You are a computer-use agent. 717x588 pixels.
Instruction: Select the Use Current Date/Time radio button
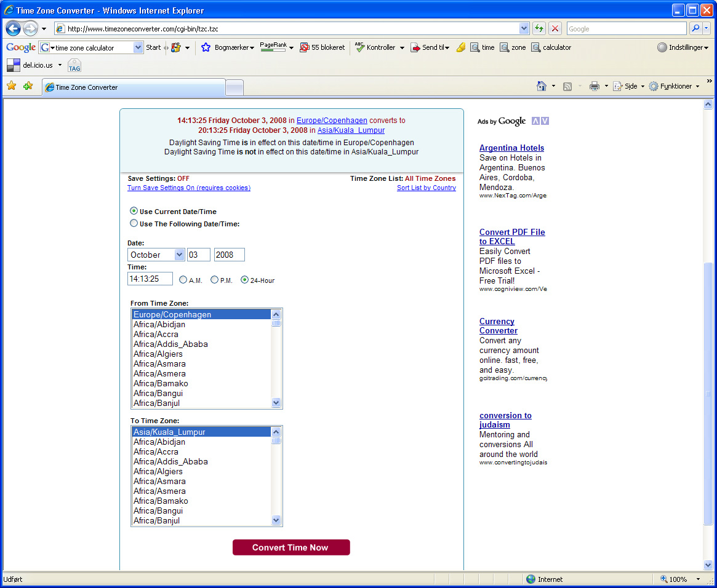click(134, 210)
